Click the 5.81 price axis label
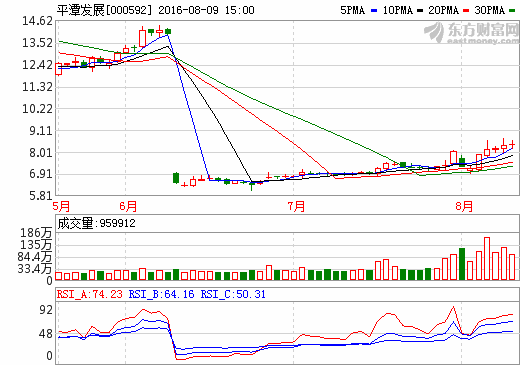The height and width of the screenshot is (365, 520). click(41, 196)
